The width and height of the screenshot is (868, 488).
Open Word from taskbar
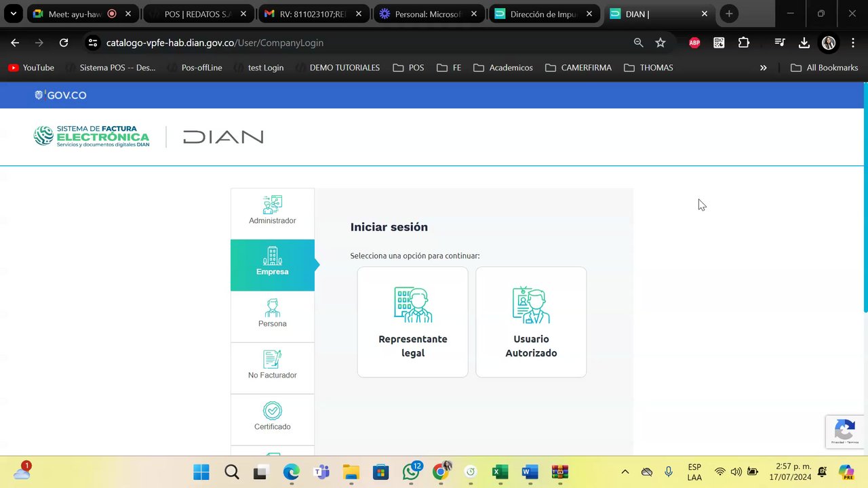click(530, 472)
